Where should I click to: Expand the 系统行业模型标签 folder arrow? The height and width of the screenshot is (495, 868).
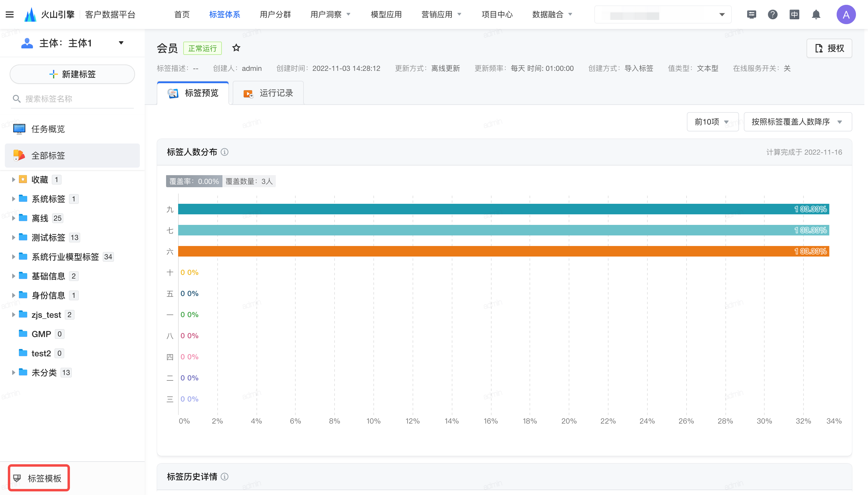coord(13,257)
